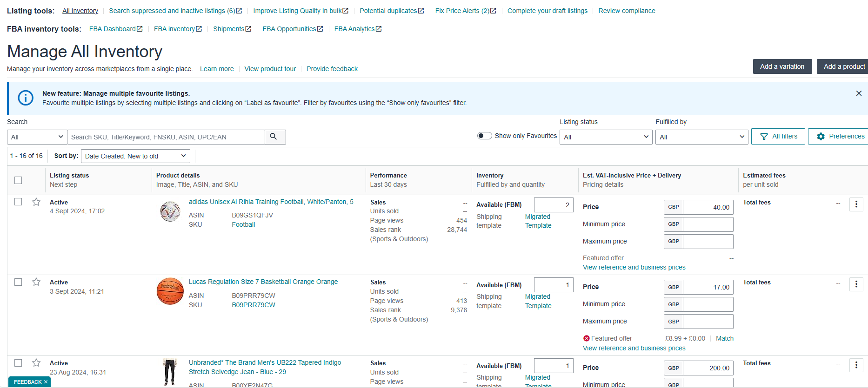This screenshot has height=388, width=868.
Task: Click the Add a variation button
Action: click(782, 66)
